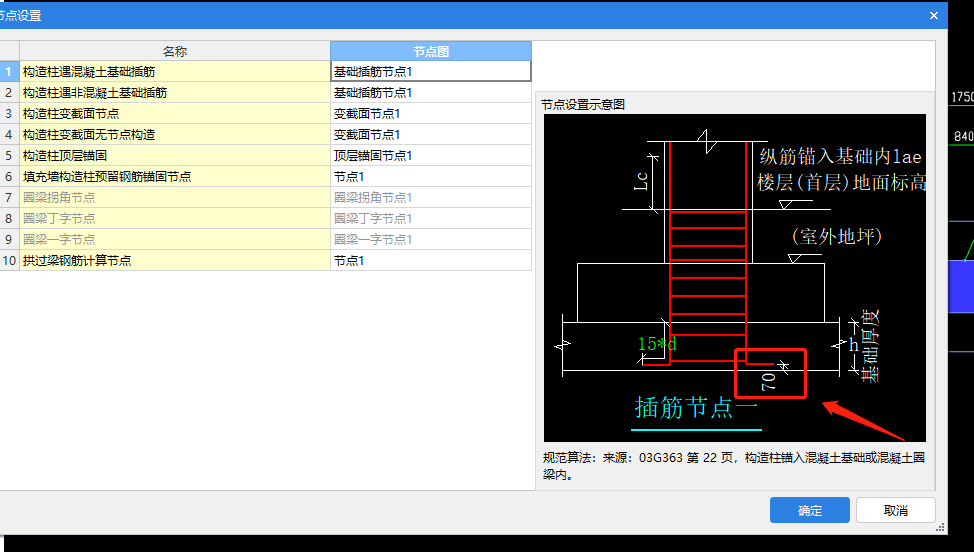Close the 节点设置 dialog

(x=934, y=16)
